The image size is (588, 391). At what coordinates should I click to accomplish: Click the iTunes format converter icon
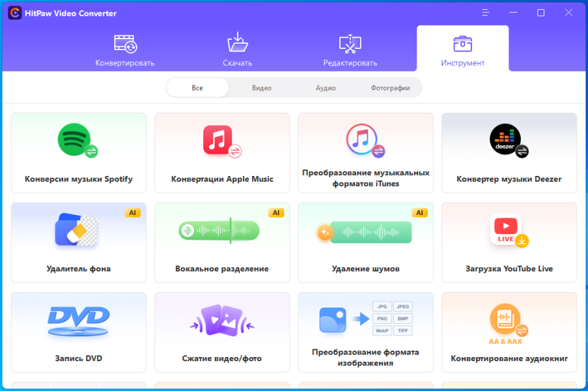tap(365, 140)
